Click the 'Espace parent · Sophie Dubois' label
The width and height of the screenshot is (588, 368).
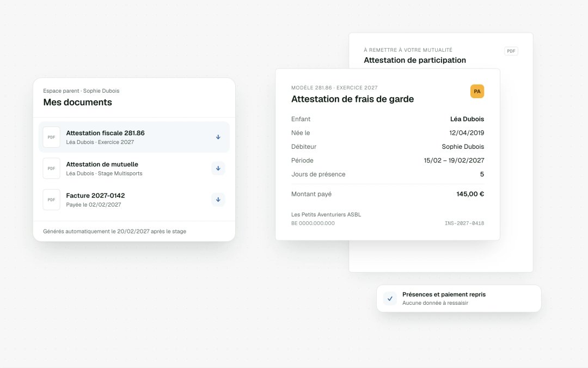pyautogui.click(x=81, y=91)
